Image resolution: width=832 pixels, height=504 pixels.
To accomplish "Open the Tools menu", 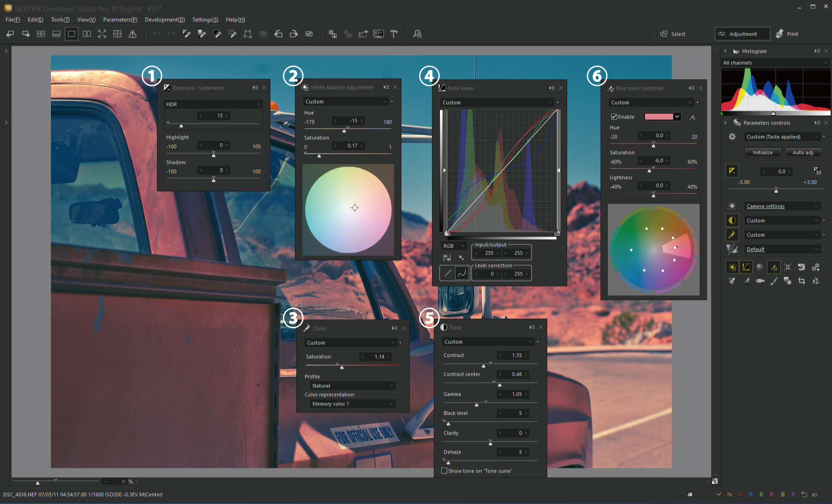I will (60, 19).
